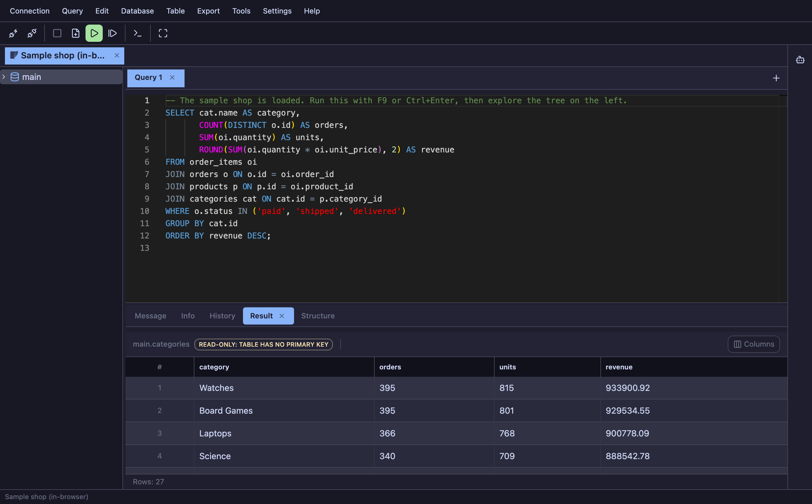The width and height of the screenshot is (812, 504).
Task: Click line number 13 in editor gutter
Action: coord(145,248)
